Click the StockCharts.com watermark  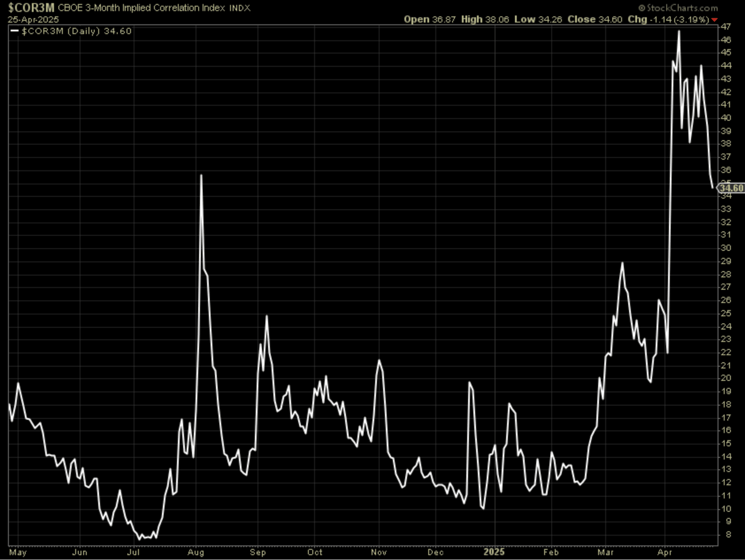(678, 8)
